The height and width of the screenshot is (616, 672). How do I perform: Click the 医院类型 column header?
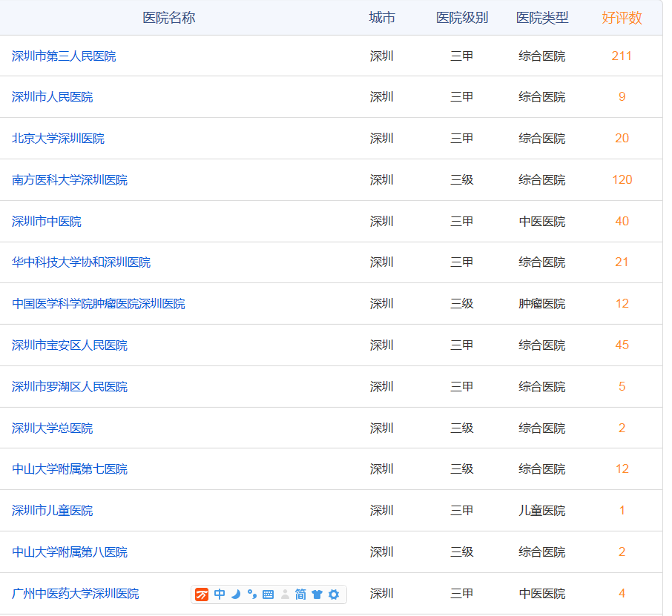(x=542, y=18)
